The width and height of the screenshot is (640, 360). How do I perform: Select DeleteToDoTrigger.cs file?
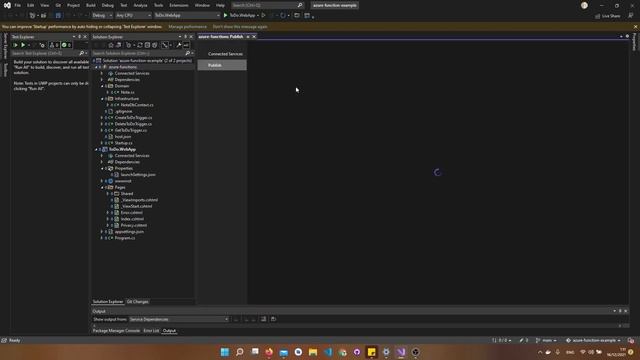point(133,124)
